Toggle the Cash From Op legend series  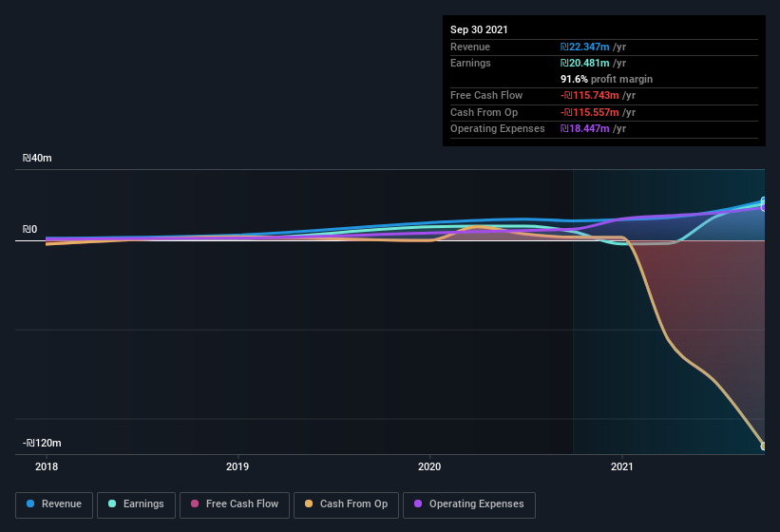(x=346, y=504)
